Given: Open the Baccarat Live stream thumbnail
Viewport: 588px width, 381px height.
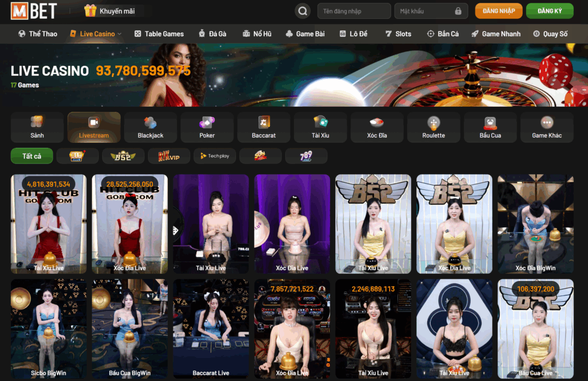Looking at the screenshot, I should coord(211,329).
